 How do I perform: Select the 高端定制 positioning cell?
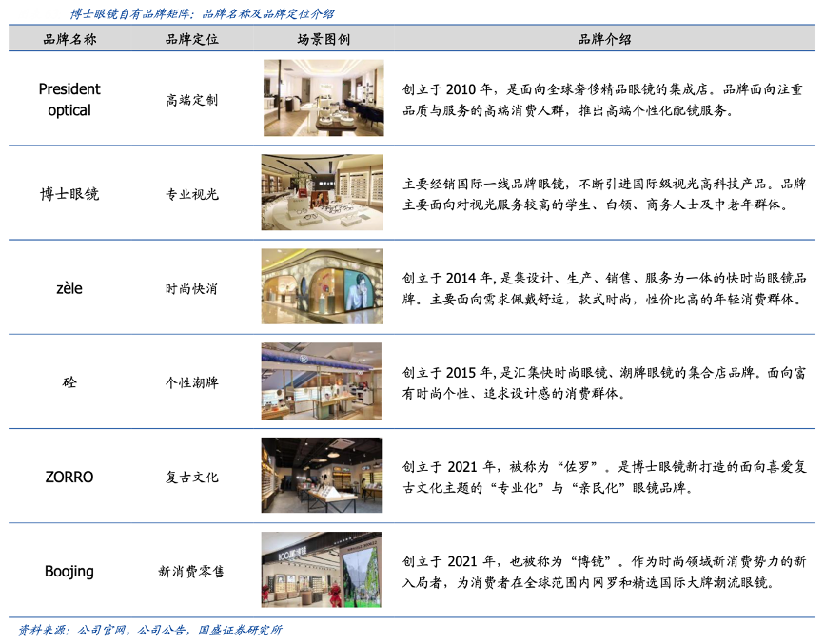click(x=191, y=99)
